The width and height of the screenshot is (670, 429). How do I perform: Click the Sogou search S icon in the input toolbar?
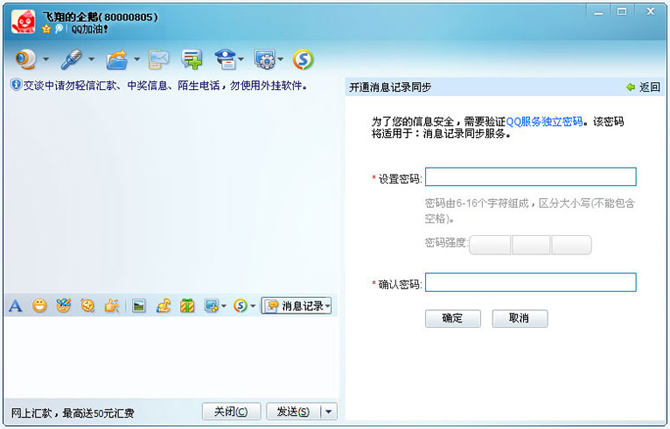[240, 306]
